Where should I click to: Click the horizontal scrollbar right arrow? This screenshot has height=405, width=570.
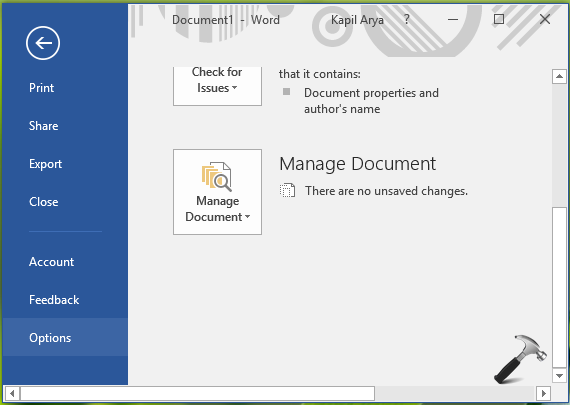543,393
